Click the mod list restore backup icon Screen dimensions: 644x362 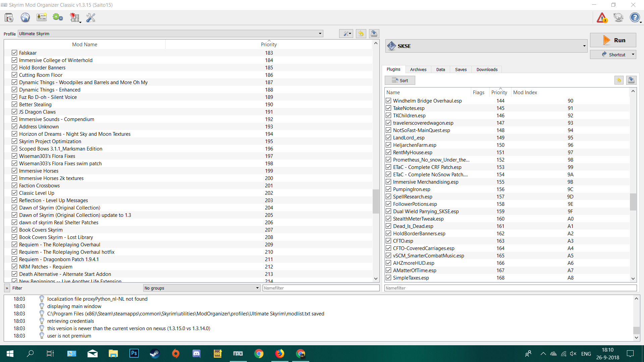pos(361,34)
